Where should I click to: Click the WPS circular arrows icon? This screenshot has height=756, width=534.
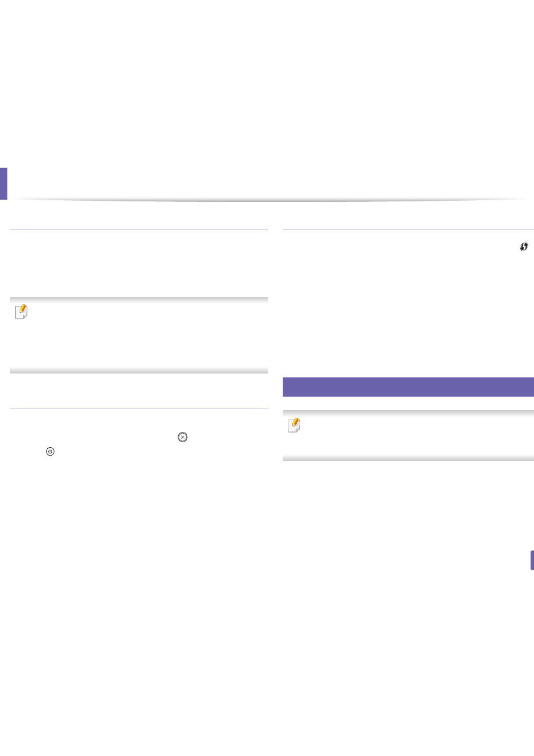524,246
